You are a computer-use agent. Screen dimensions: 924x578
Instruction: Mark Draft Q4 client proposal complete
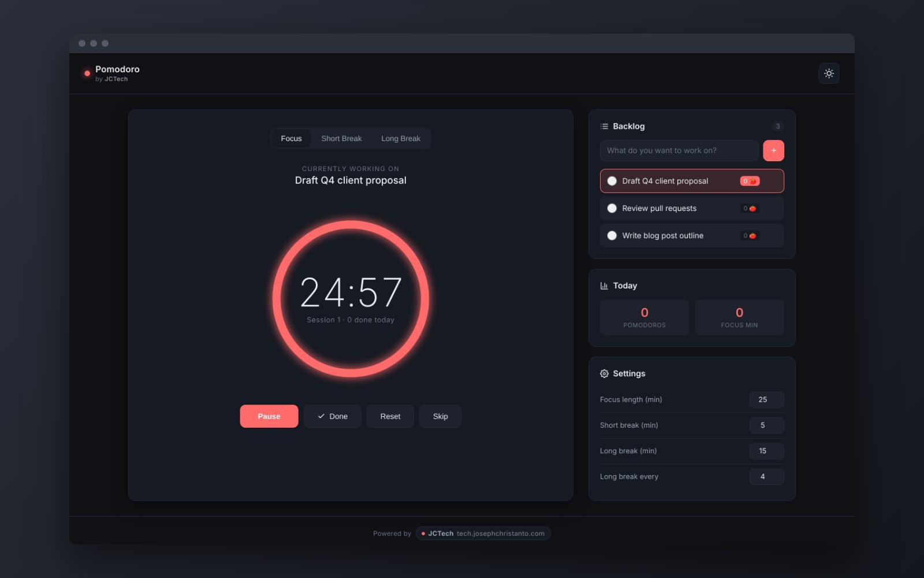coord(612,181)
